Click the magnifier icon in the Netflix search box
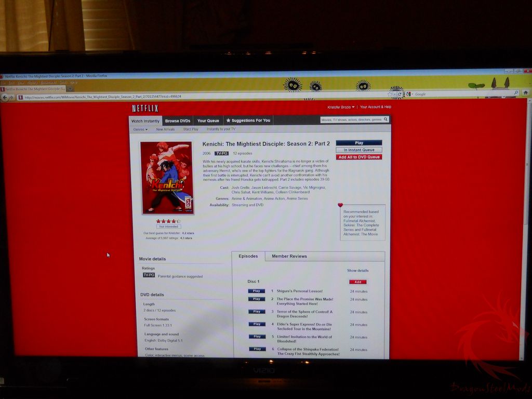Image resolution: width=532 pixels, height=399 pixels. click(385, 119)
